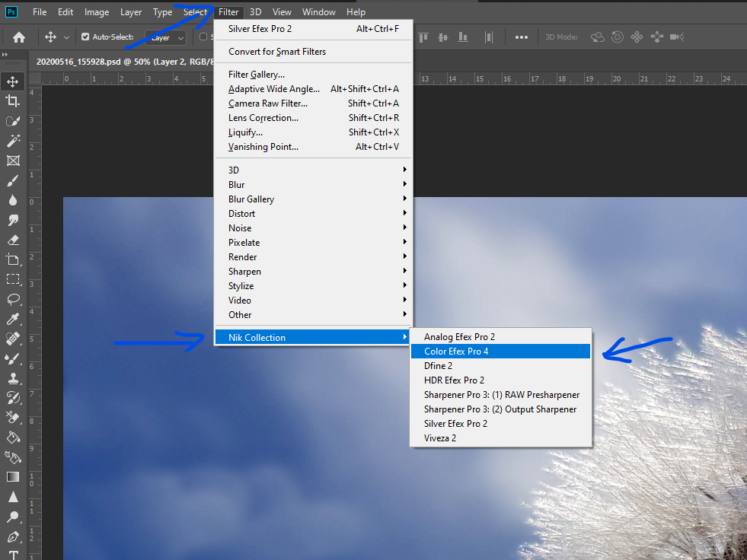Click the Align vertical centers icon
The width and height of the screenshot is (747, 560).
[443, 37]
